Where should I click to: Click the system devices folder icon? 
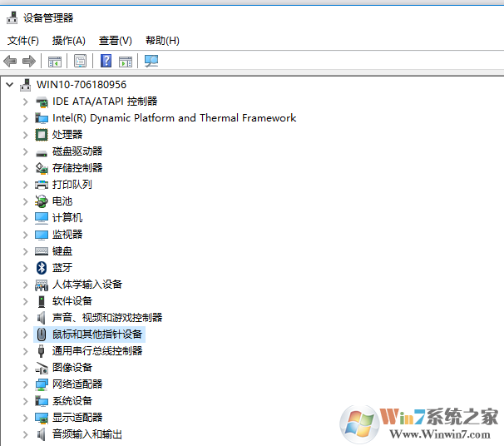coord(42,401)
